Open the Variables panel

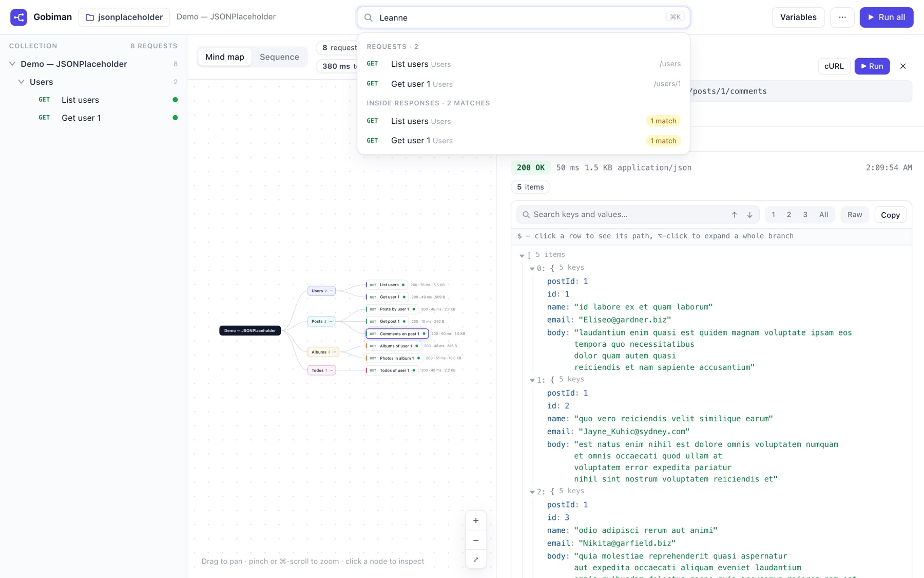click(798, 17)
